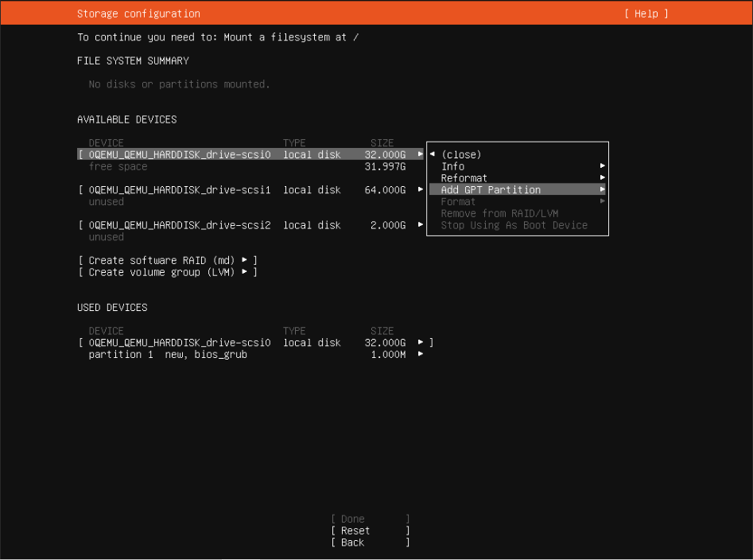Viewport: 753px width, 560px height.
Task: Open Create volume group (LVM) option
Action: (x=168, y=272)
